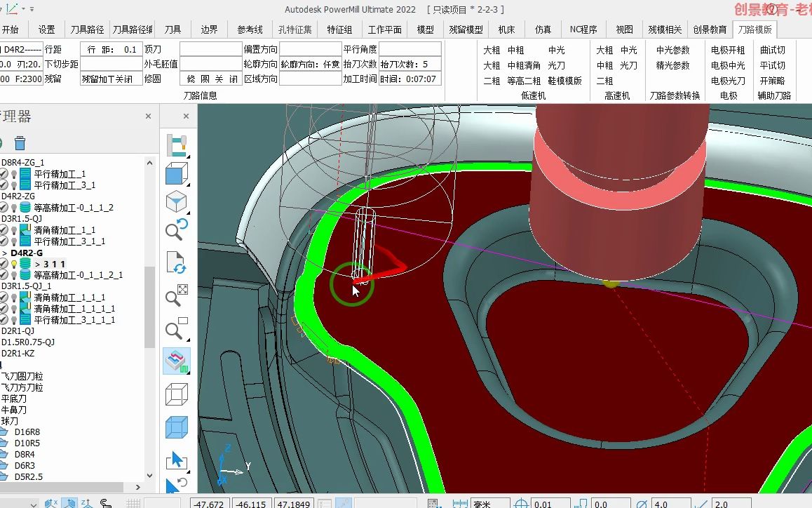812x508 pixels.
Task: Select the ISO view cube icon
Action: coord(176,201)
